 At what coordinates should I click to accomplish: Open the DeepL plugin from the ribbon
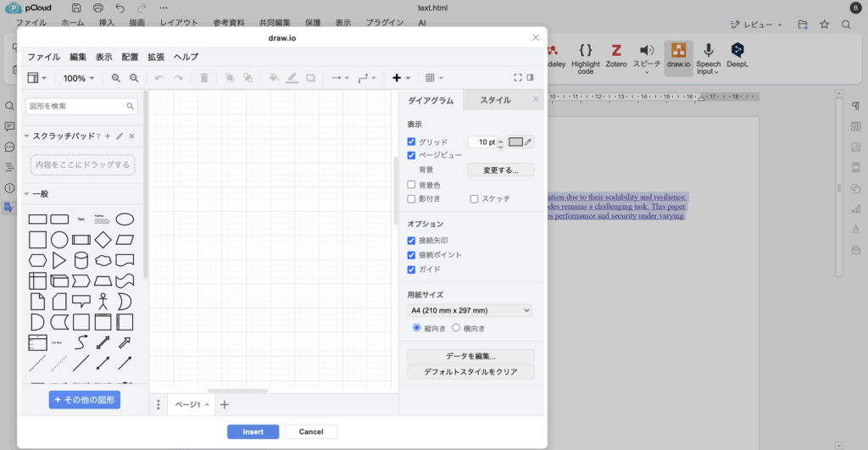pyautogui.click(x=738, y=53)
